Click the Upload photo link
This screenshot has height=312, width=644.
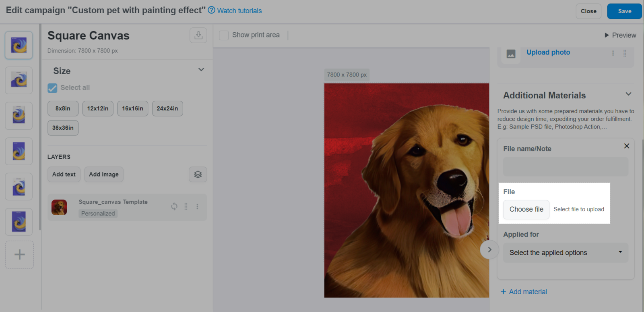(548, 52)
